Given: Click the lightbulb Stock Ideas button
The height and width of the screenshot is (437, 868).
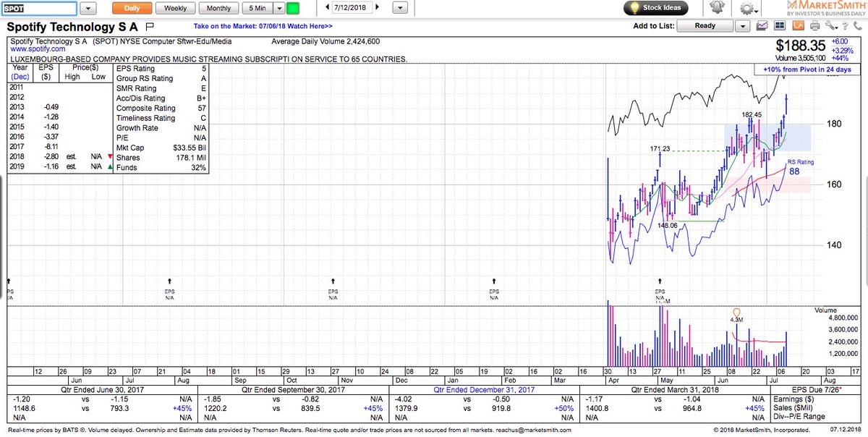Looking at the screenshot, I should 657,9.
